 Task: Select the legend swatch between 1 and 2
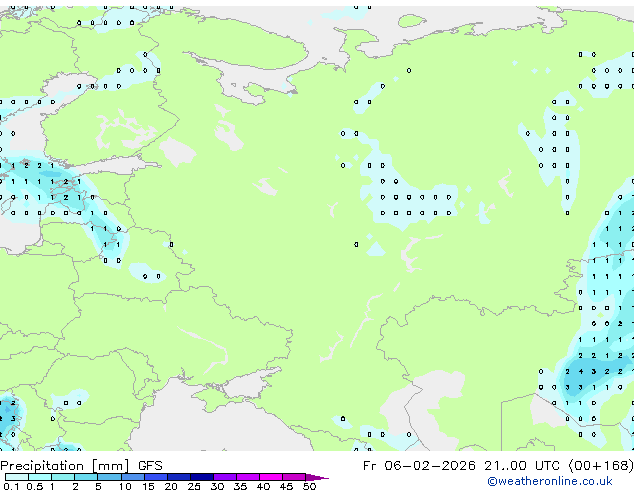click(x=63, y=477)
